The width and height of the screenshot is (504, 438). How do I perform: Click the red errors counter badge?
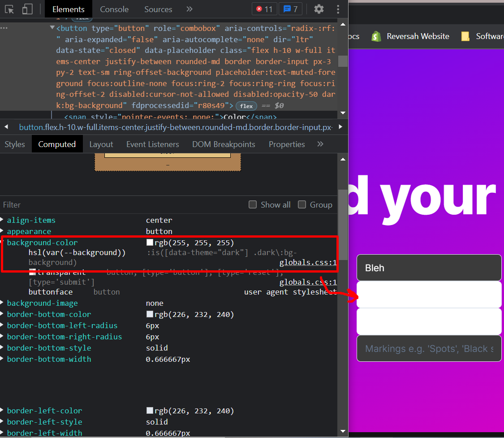(264, 9)
